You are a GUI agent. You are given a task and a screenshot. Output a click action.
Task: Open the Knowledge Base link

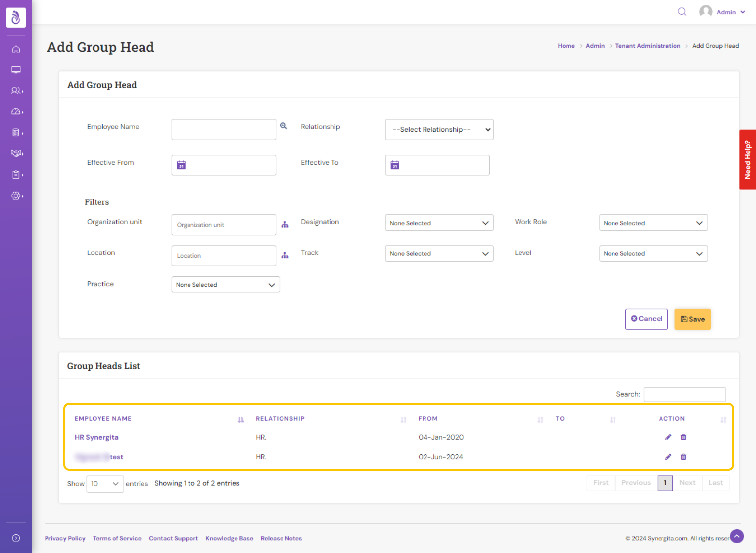229,538
